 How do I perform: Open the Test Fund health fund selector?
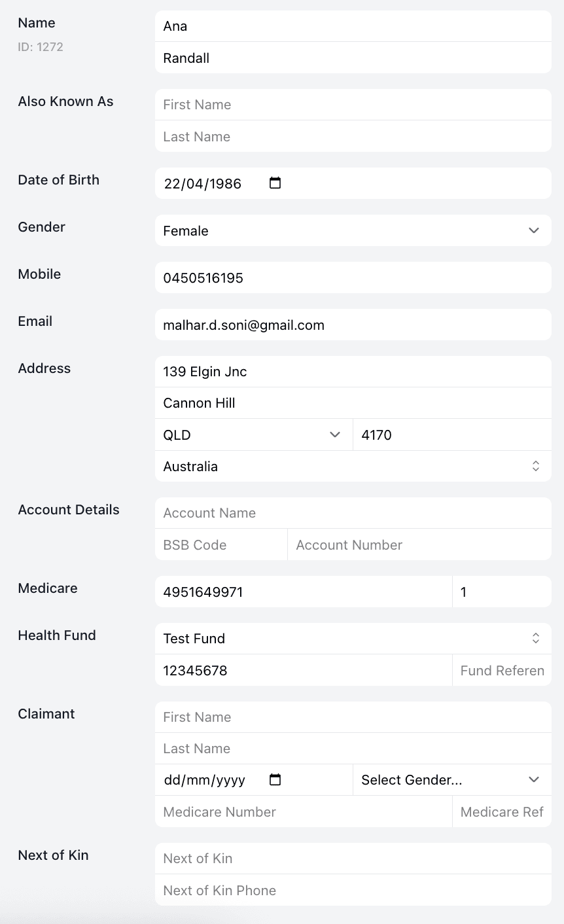[353, 638]
